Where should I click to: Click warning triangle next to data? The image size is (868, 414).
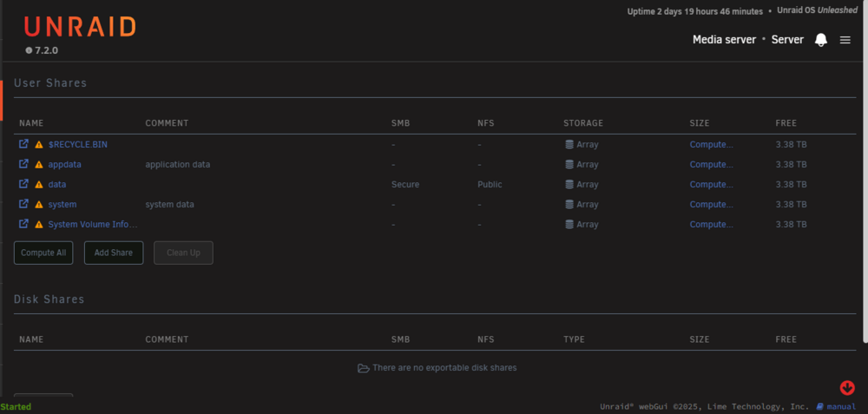point(39,184)
